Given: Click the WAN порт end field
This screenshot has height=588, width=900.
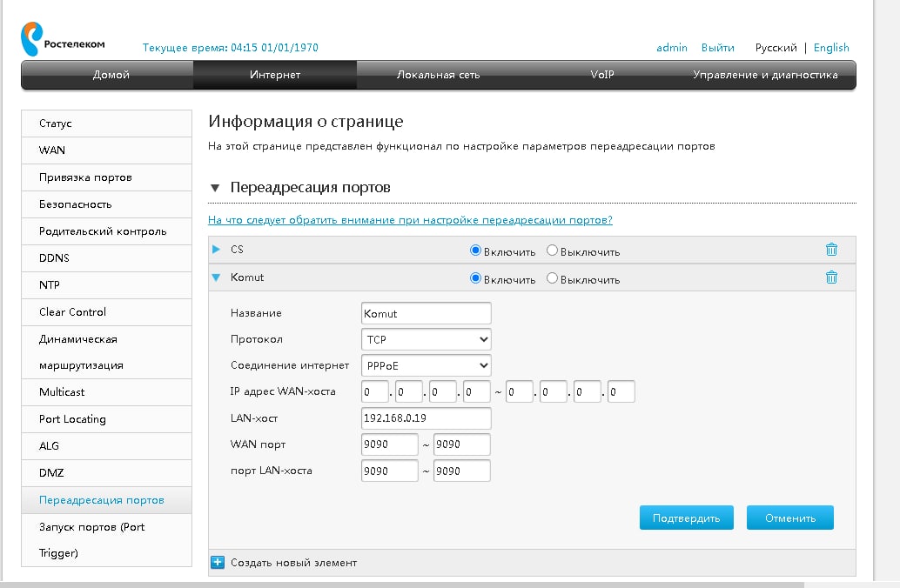Looking at the screenshot, I should tap(461, 444).
